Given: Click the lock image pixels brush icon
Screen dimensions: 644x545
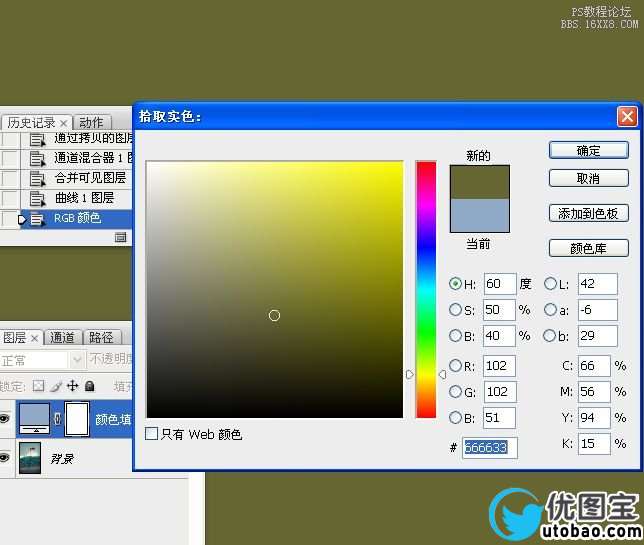Looking at the screenshot, I should click(x=56, y=386).
